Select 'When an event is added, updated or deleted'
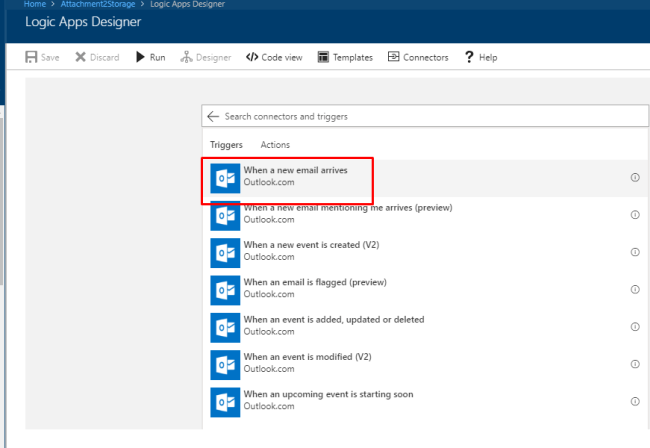The height and width of the screenshot is (448, 650). click(334, 320)
